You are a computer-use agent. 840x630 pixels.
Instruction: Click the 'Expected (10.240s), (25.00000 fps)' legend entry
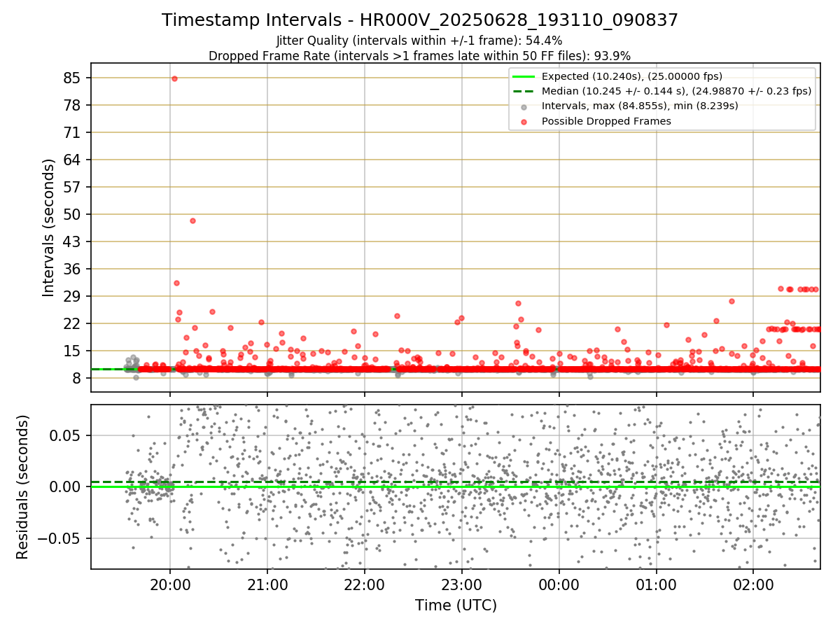[x=632, y=76]
